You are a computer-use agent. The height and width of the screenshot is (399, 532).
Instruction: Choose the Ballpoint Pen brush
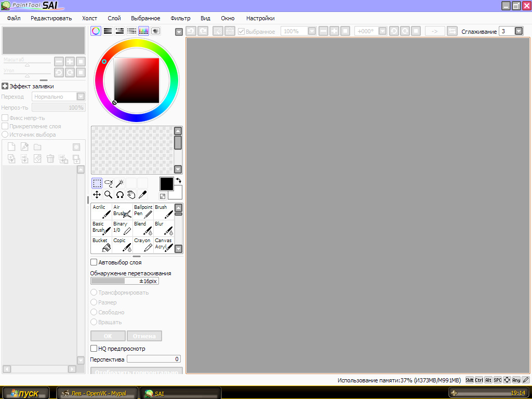click(143, 211)
